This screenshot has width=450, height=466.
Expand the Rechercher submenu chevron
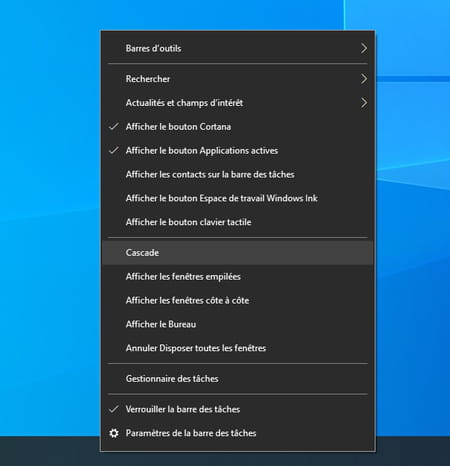(x=364, y=79)
